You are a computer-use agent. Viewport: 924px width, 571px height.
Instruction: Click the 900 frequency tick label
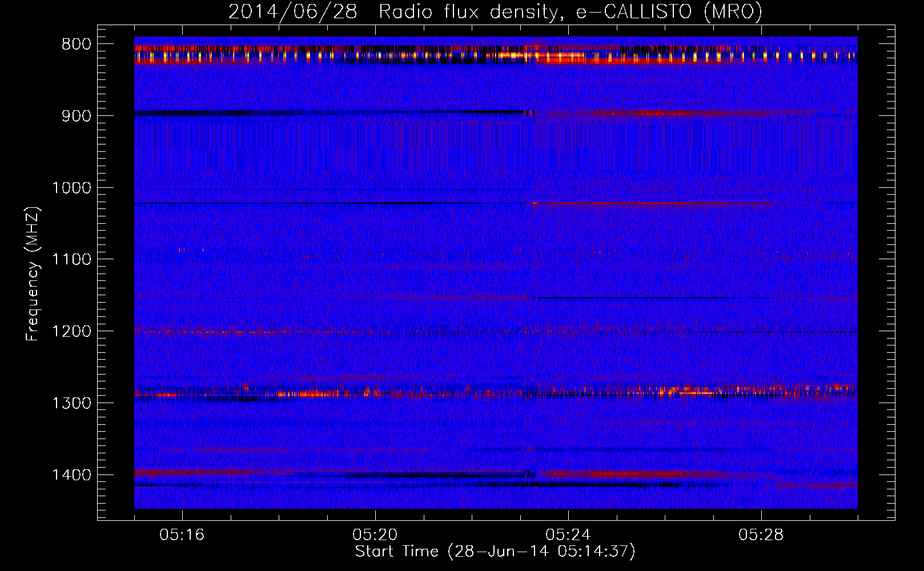click(77, 116)
